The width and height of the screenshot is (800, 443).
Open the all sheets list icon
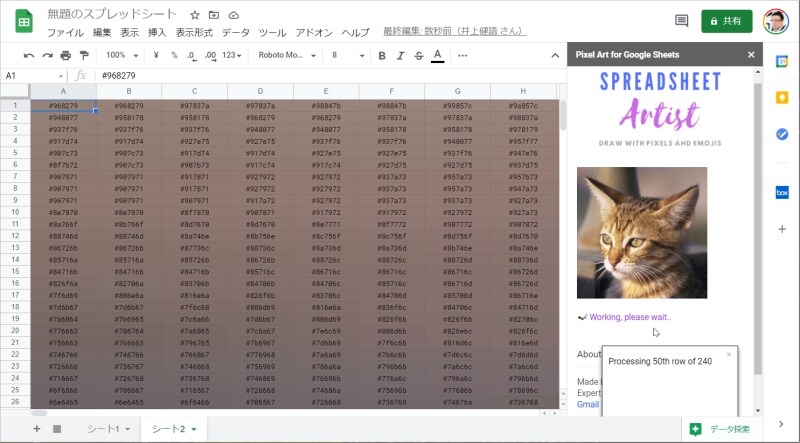coord(57,429)
